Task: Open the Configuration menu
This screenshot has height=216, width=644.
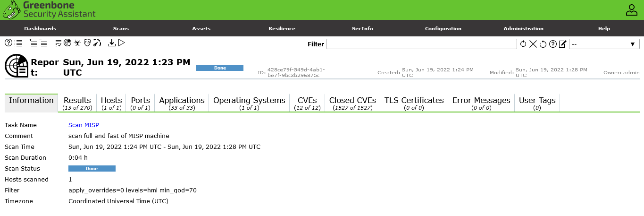Action: (443, 28)
